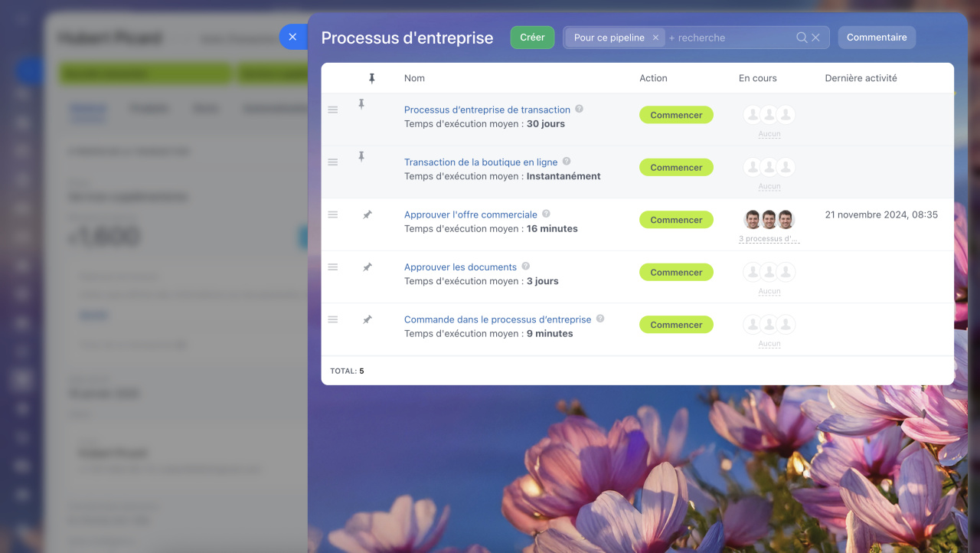This screenshot has height=553, width=980.
Task: Start Transaction de la boutique en ligne
Action: 676,167
